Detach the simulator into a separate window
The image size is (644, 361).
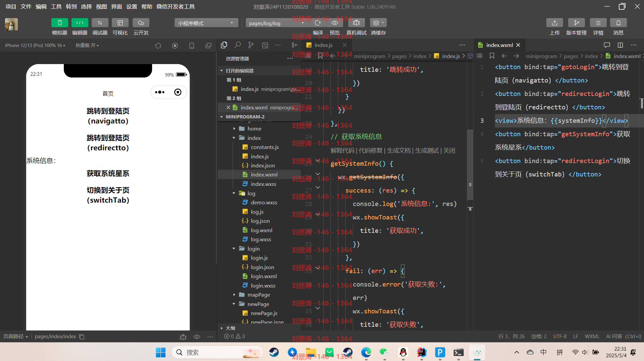pos(209,46)
